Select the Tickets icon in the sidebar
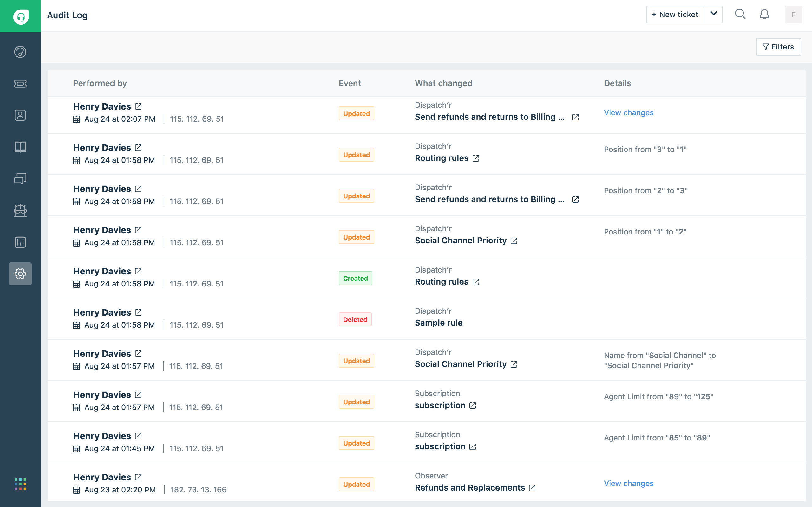This screenshot has height=507, width=812. pos(20,84)
